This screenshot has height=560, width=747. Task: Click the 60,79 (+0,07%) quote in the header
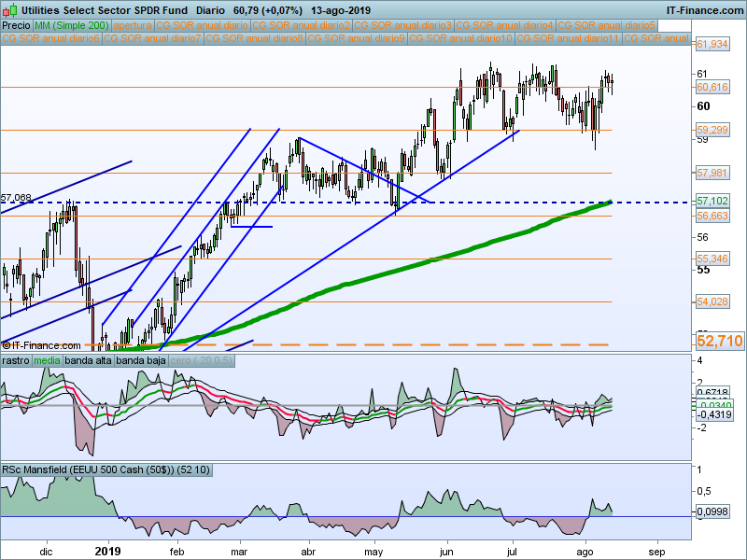tap(268, 10)
